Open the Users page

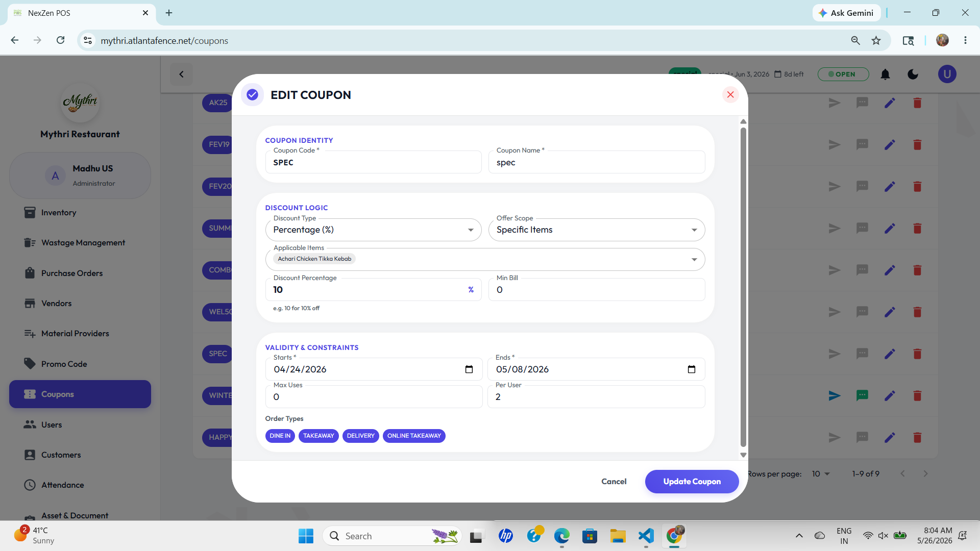coord(80,424)
